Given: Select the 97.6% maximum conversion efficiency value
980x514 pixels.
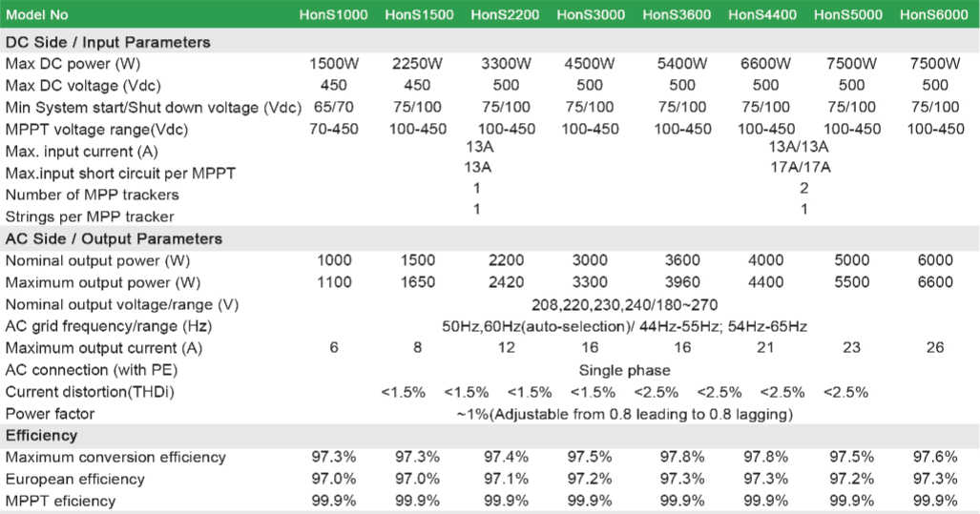Looking at the screenshot, I should (x=934, y=458).
